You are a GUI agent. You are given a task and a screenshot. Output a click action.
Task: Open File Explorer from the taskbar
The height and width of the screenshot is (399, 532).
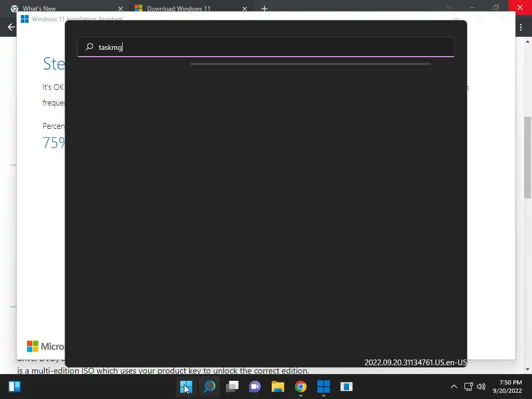tap(277, 387)
